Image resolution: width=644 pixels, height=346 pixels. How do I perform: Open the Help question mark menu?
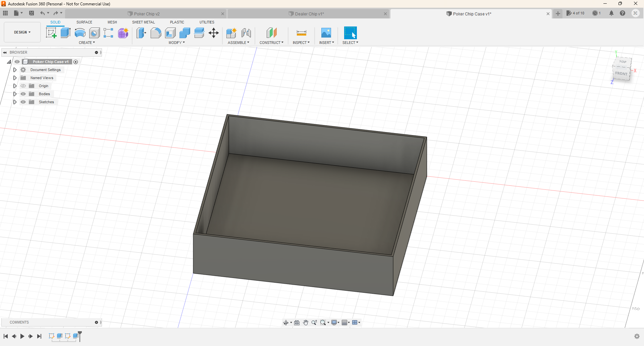(x=623, y=13)
